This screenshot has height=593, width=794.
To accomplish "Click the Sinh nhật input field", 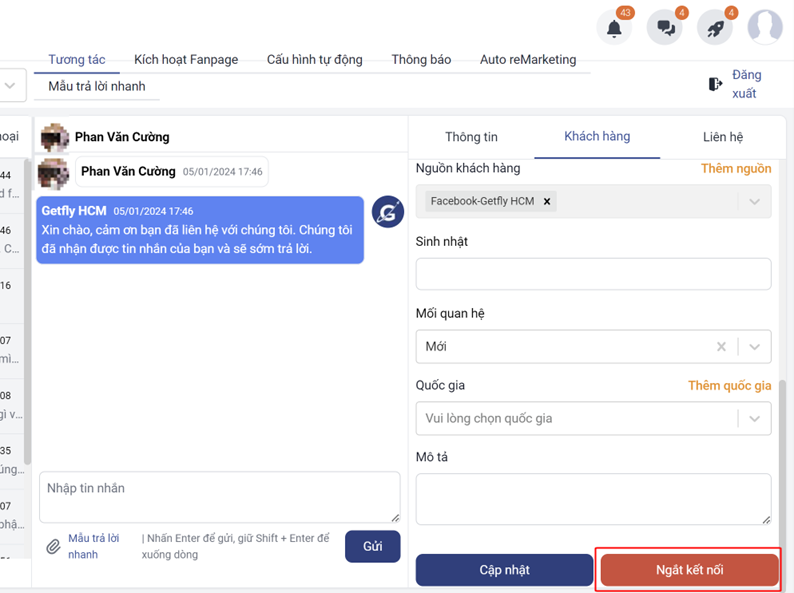I will coord(593,274).
